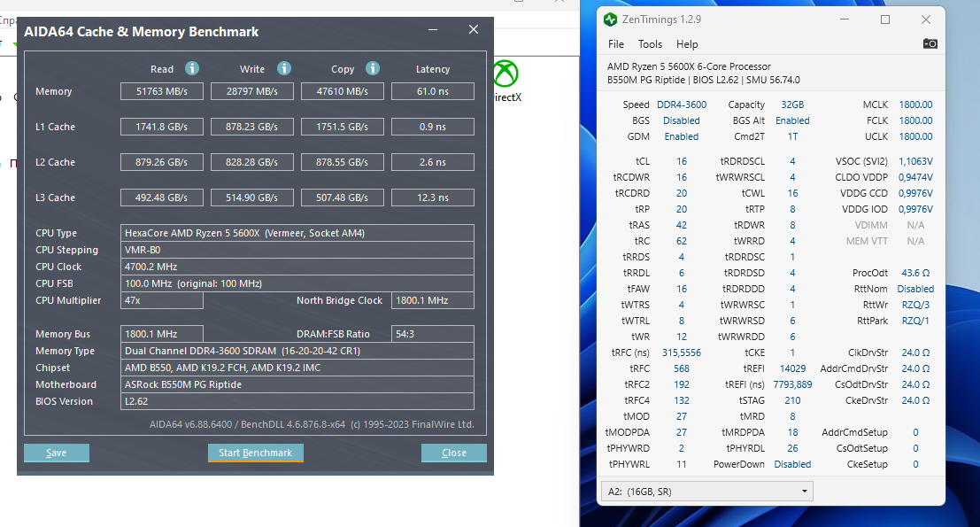Image resolution: width=980 pixels, height=527 pixels.
Task: Click the DDR4-3600 Speed value
Action: click(682, 105)
